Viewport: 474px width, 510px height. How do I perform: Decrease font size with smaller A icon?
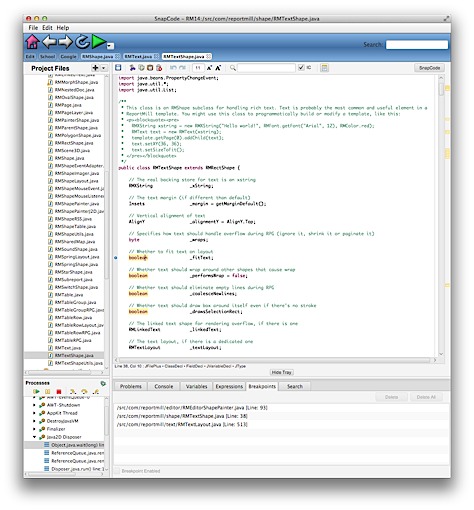[x=209, y=68]
